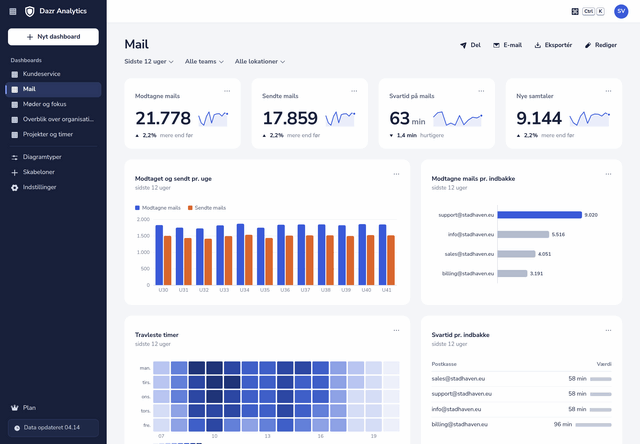Viewport: 640px width, 444px height.
Task: Open options menu on Sendte mails card
Action: pos(354,91)
